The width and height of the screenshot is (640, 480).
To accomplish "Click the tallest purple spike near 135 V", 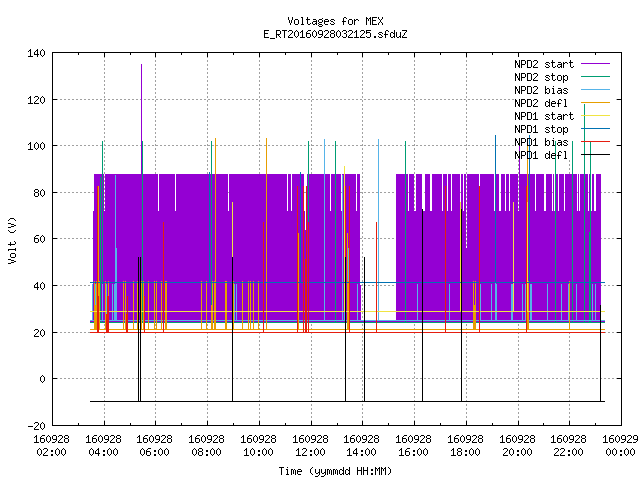I will [x=142, y=118].
